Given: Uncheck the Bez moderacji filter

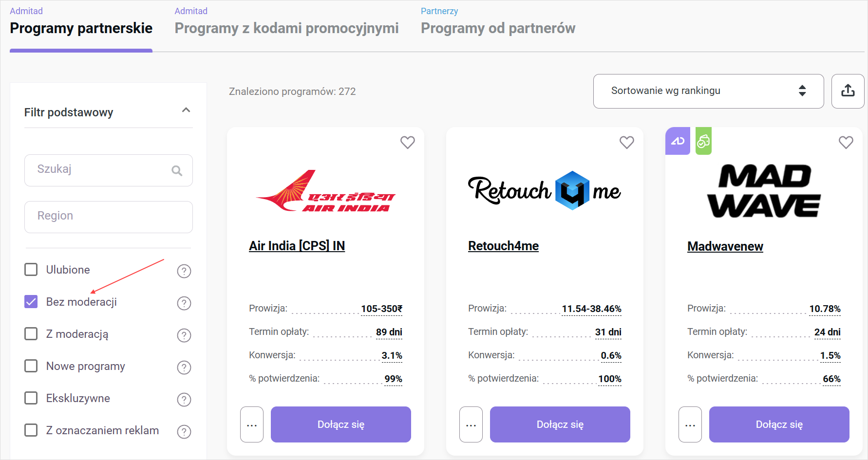Looking at the screenshot, I should click(31, 302).
